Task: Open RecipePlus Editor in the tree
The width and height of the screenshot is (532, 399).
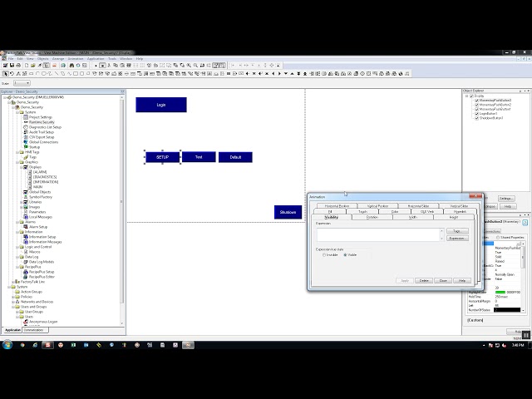Action: [x=42, y=277]
